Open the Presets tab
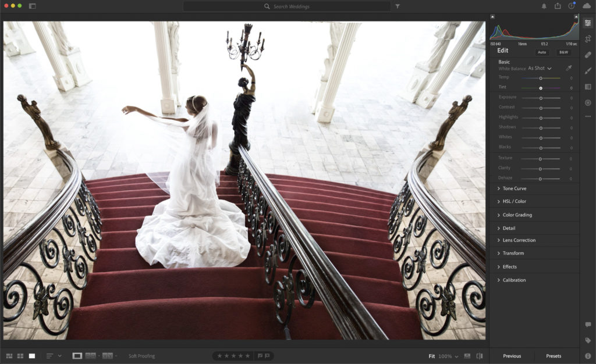The height and width of the screenshot is (364, 596). tap(554, 356)
